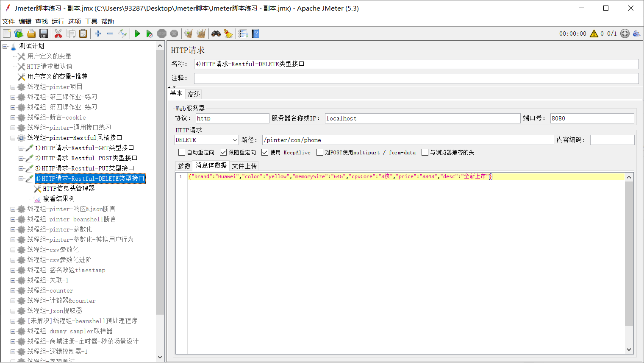644x363 pixels.
Task: Open Search with binoculars icon
Action: point(216,34)
